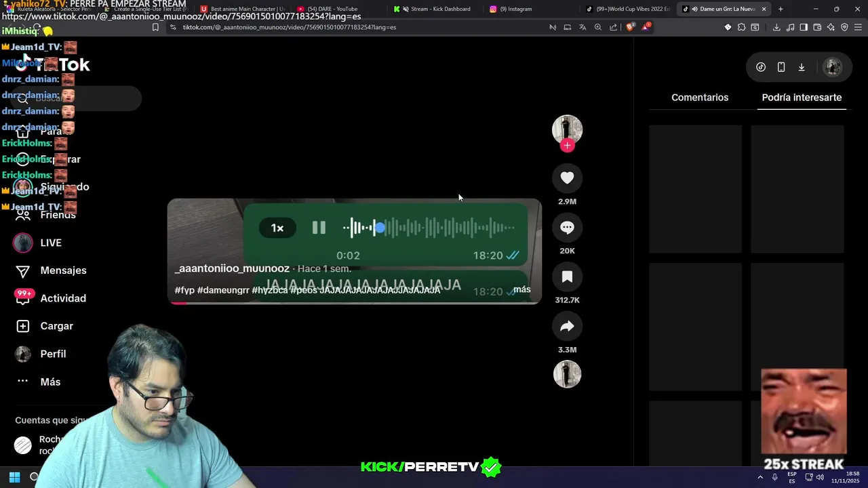Click the TikTok address bar URL
Image resolution: width=868 pixels, height=488 pixels.
point(290,27)
